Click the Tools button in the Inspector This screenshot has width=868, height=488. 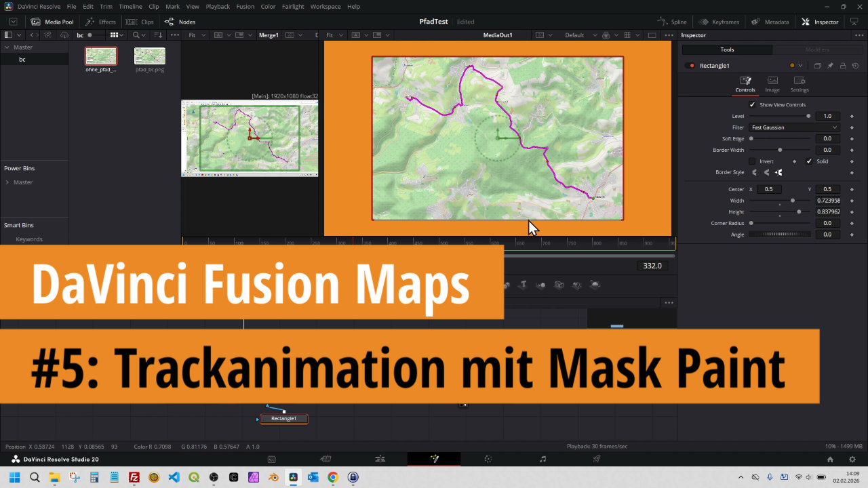(727, 49)
